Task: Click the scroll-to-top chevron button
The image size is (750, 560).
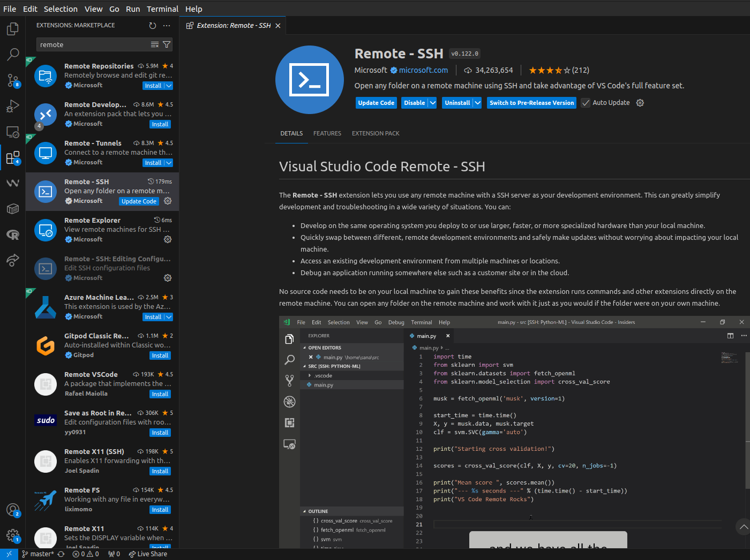Action: [x=743, y=527]
